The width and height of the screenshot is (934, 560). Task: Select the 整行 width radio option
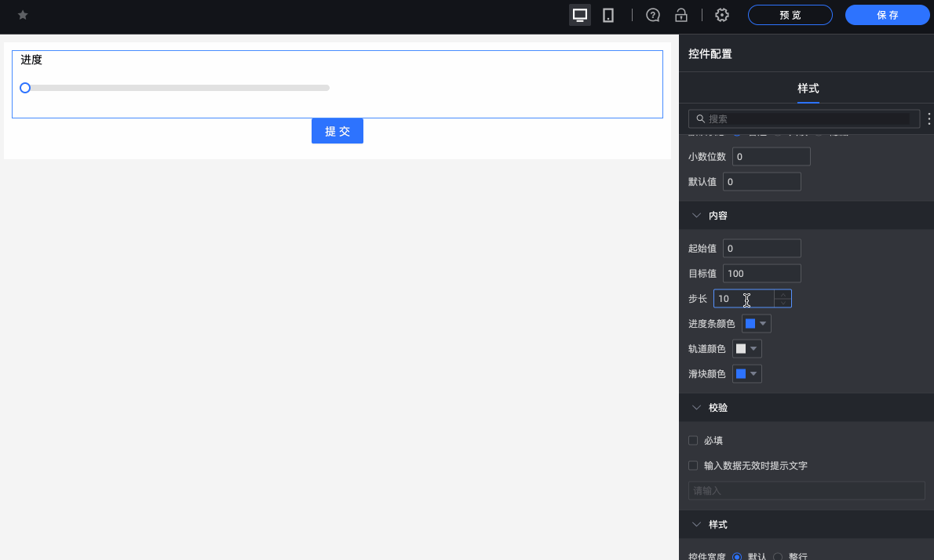[777, 556]
